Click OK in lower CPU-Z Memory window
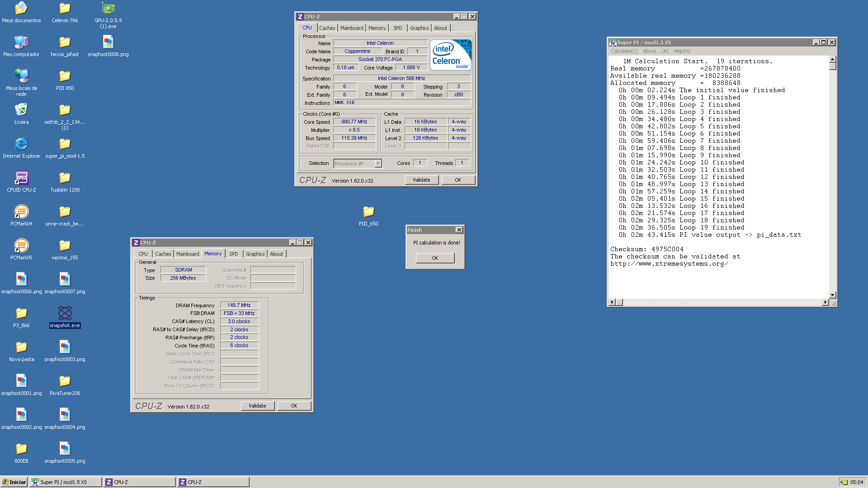The width and height of the screenshot is (868, 488). coord(294,406)
